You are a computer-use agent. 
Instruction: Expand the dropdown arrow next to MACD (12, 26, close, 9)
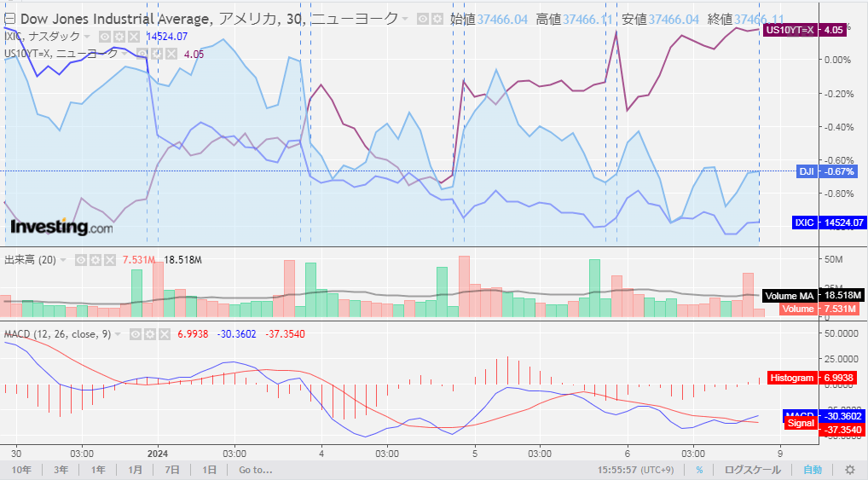119,334
